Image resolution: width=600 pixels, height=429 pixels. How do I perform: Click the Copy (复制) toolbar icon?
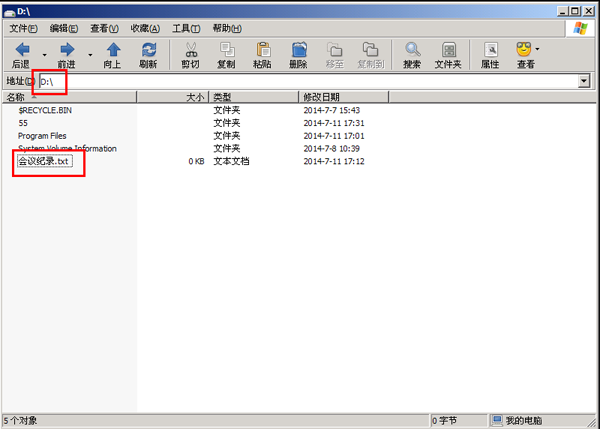(227, 50)
